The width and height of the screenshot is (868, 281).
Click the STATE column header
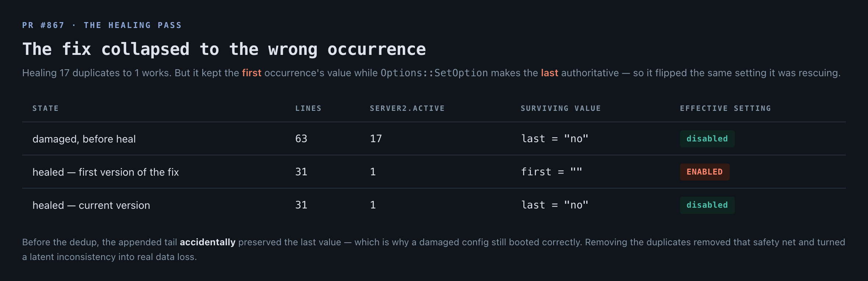pyautogui.click(x=46, y=108)
